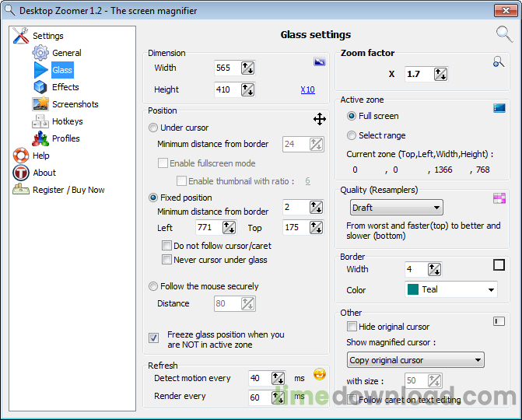The height and width of the screenshot is (420, 522).
Task: Open the Teal border color dropdown
Action: coord(450,289)
